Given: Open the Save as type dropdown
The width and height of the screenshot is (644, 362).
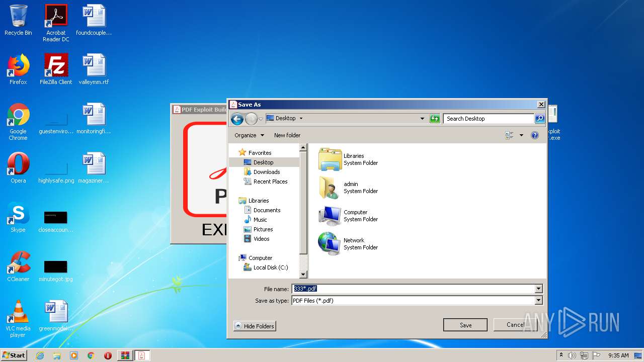Looking at the screenshot, I should [539, 301].
